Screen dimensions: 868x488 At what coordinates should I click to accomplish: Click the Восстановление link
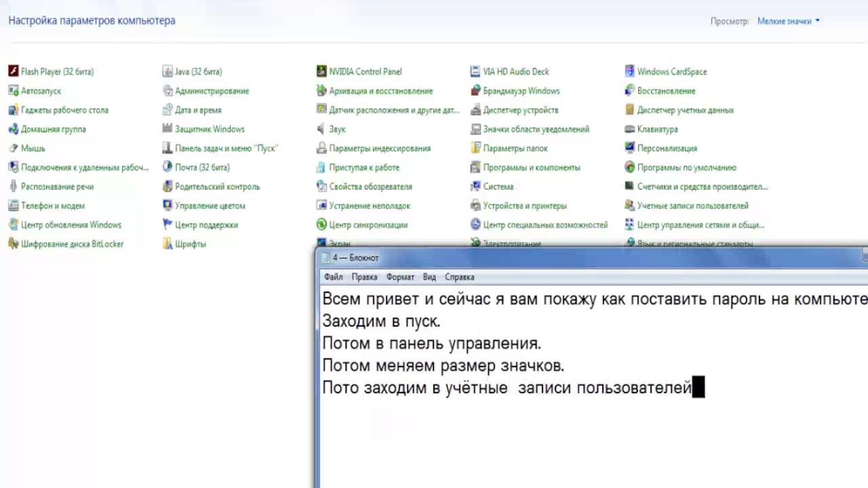point(666,91)
